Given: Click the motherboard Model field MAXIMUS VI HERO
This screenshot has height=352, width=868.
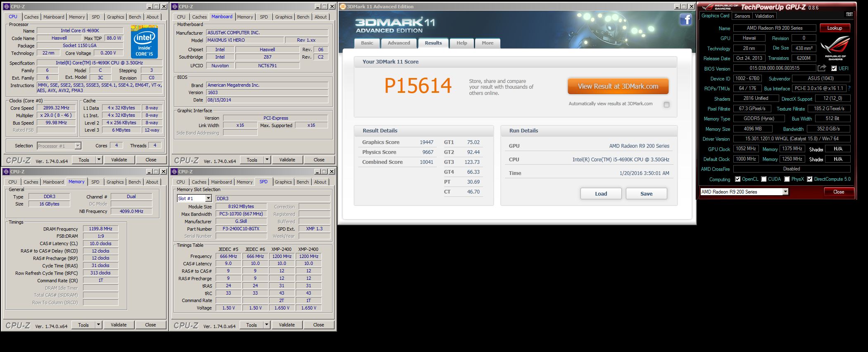Looking at the screenshot, I should coord(245,40).
